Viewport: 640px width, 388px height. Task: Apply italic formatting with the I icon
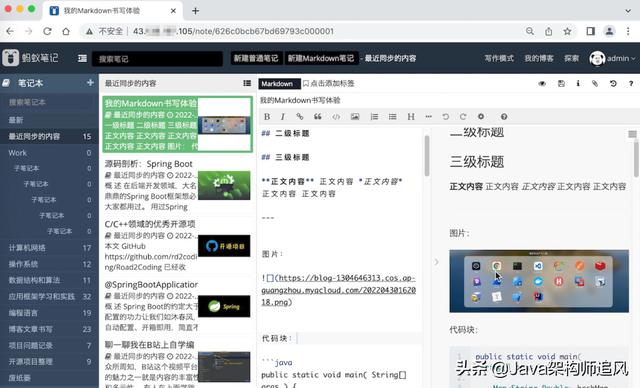click(283, 117)
